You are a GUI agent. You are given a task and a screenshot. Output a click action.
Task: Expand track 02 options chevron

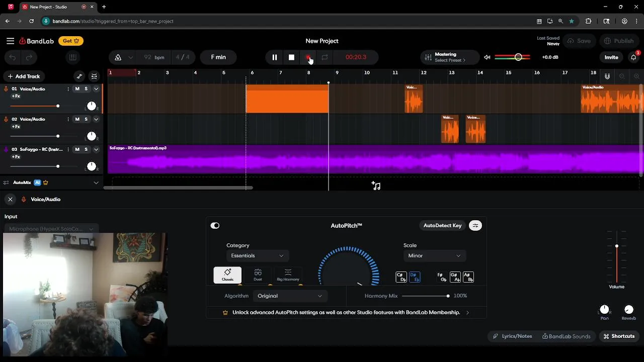click(96, 119)
